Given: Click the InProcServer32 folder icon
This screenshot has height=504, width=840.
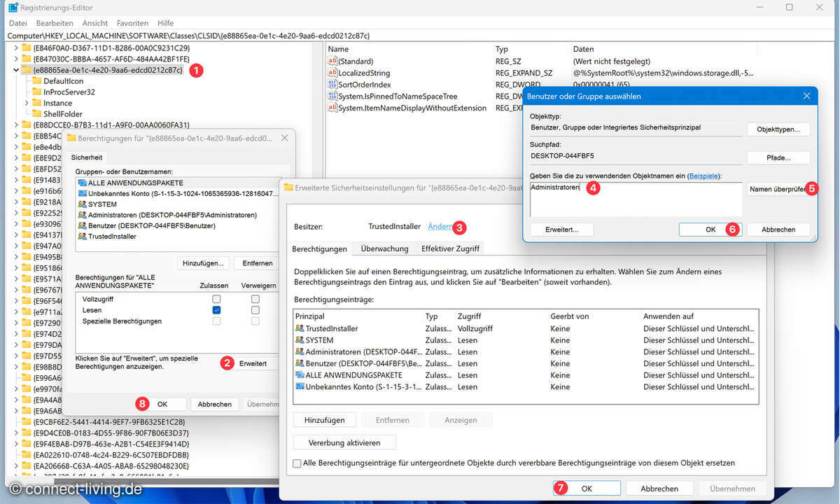Looking at the screenshot, I should (x=37, y=92).
